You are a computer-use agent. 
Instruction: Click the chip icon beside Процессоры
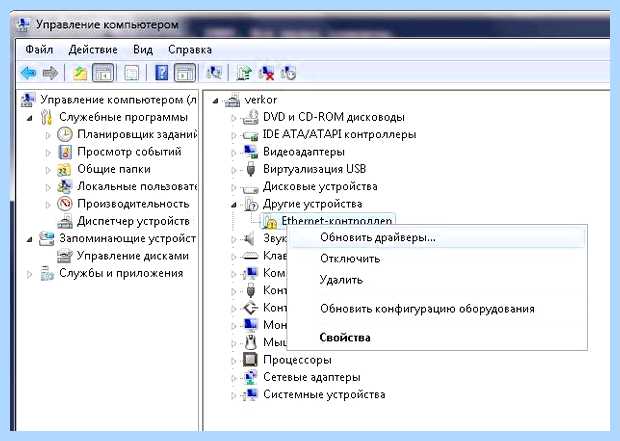250,360
